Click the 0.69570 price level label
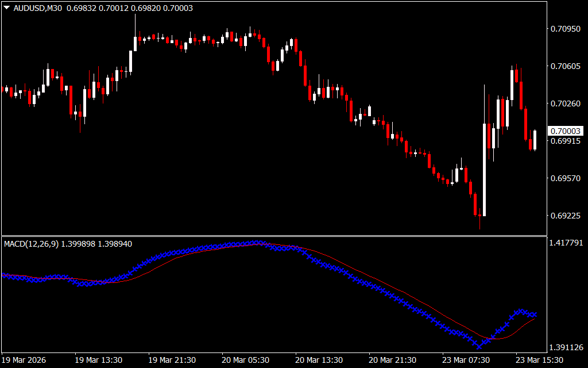Image resolution: width=588 pixels, height=368 pixels. coord(565,179)
